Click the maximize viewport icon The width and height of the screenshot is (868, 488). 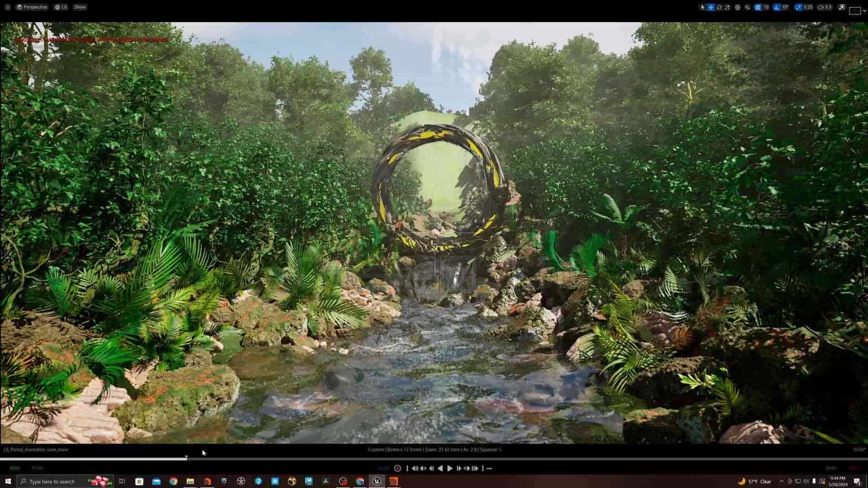pos(842,7)
